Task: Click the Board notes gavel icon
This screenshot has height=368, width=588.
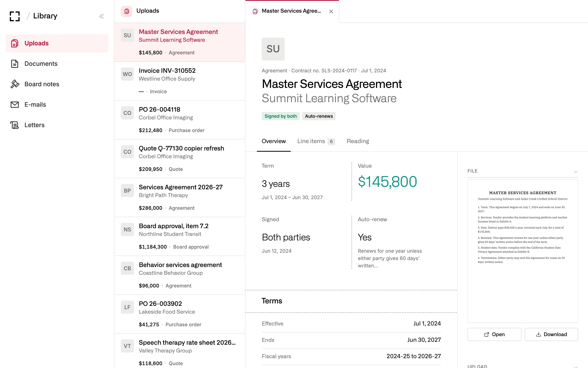Action: (14, 84)
